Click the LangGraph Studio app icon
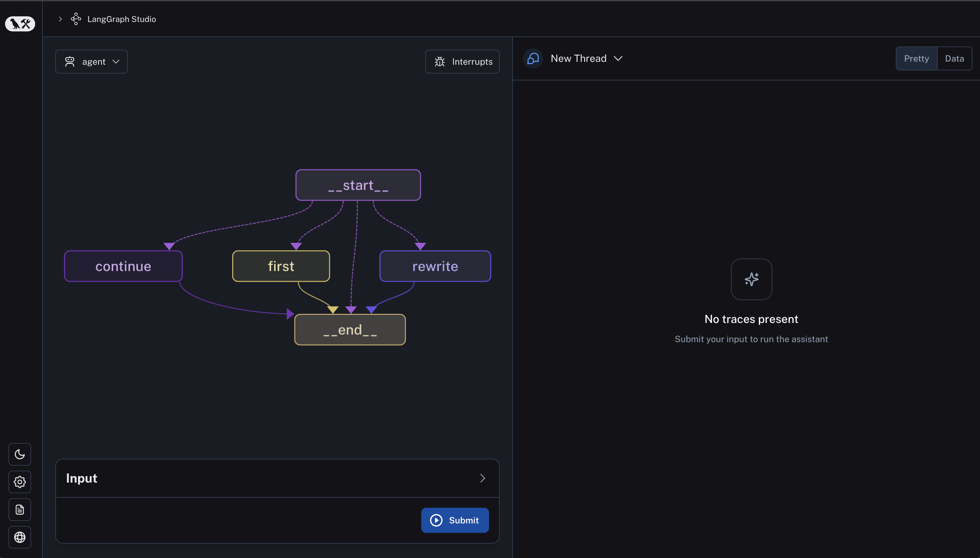Screen dimensions: 980x558 tap(76, 18)
